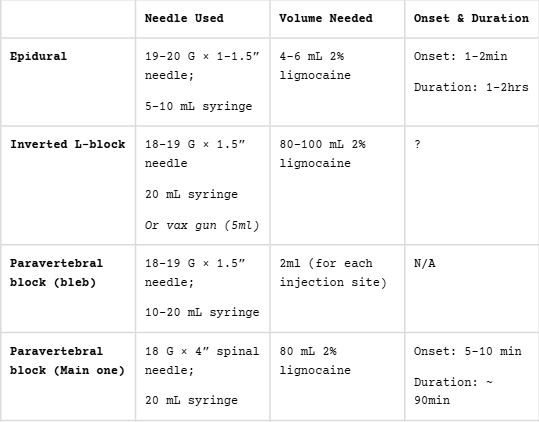Click the Onset & Duration header cell
This screenshot has width=539, height=422.
[x=471, y=18]
